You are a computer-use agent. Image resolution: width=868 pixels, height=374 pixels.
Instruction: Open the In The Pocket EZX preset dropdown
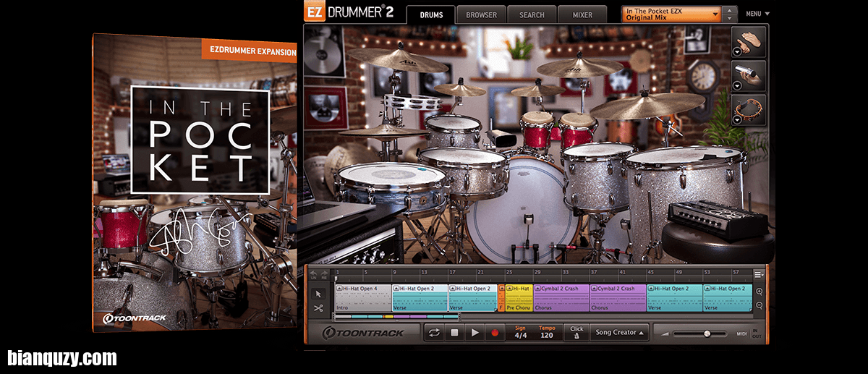pos(671,14)
